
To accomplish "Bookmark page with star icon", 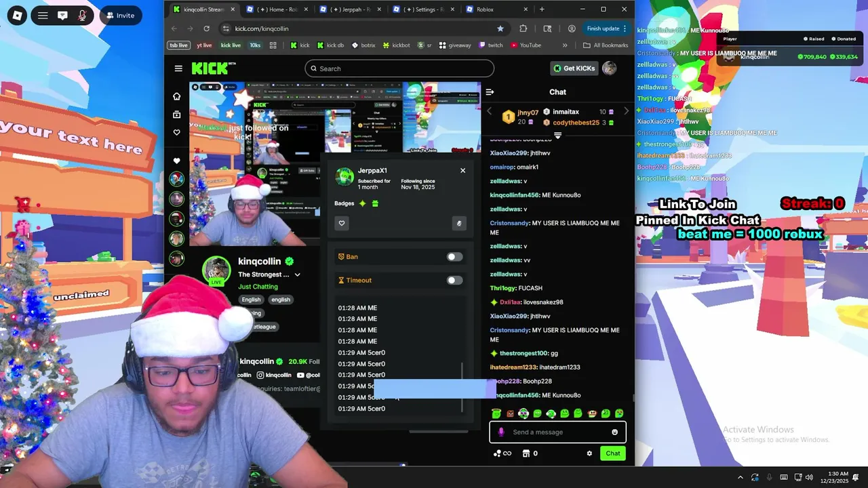I will (500, 28).
